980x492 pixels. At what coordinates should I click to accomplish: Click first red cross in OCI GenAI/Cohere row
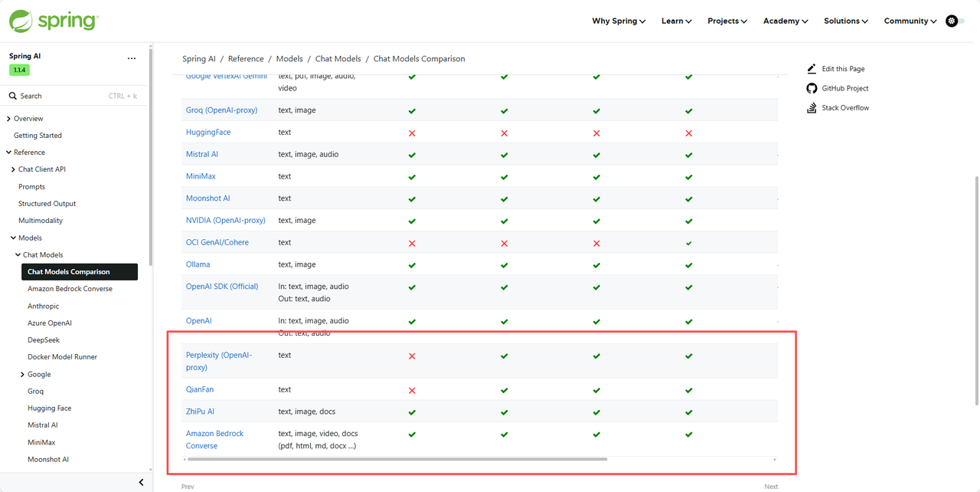coord(412,244)
